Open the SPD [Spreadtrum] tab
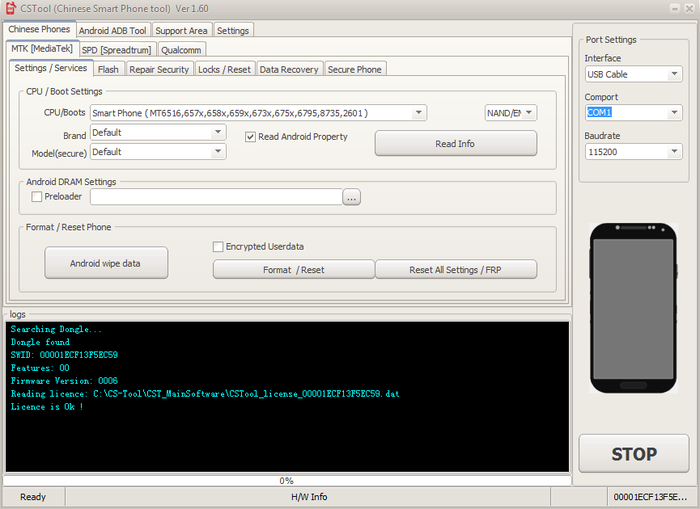The width and height of the screenshot is (700, 509). [x=118, y=50]
